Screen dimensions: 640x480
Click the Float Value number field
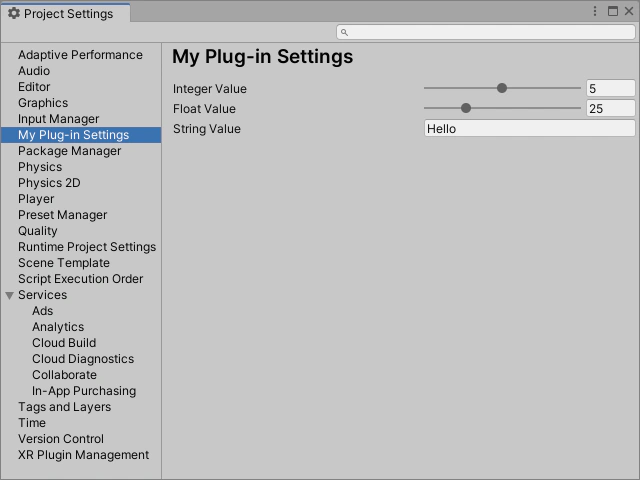610,109
